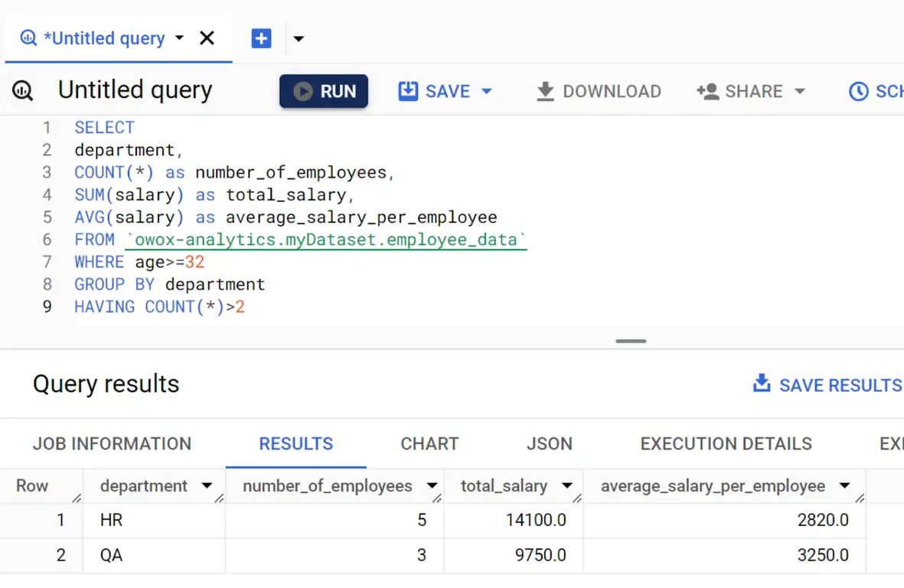
Task: Click the Schedule clock icon
Action: pyautogui.click(x=858, y=91)
